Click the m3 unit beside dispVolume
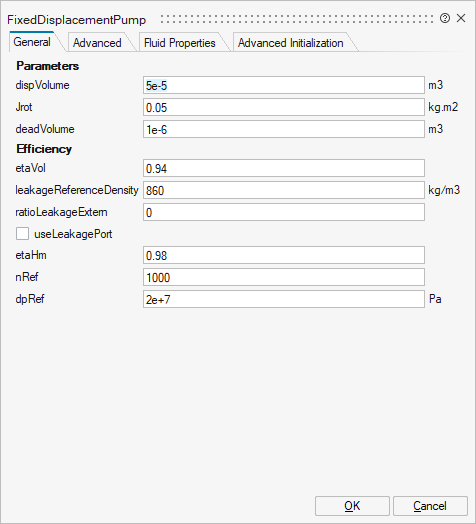The width and height of the screenshot is (476, 524). click(436, 85)
